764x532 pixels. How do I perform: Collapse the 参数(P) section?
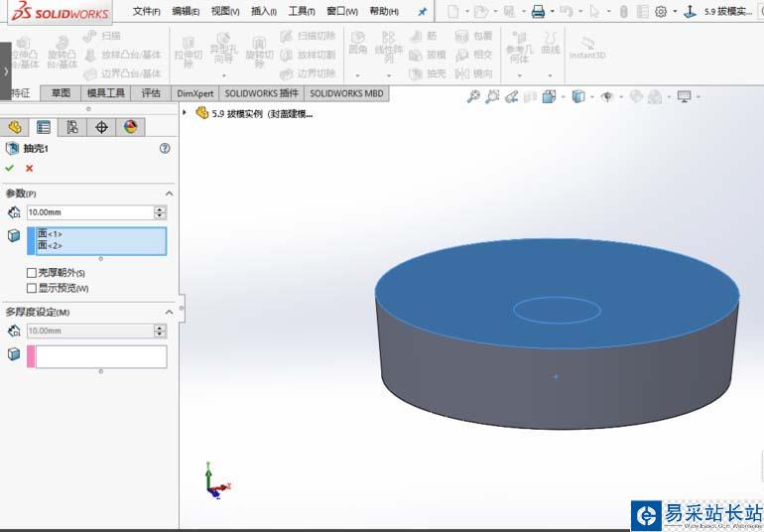pos(169,194)
